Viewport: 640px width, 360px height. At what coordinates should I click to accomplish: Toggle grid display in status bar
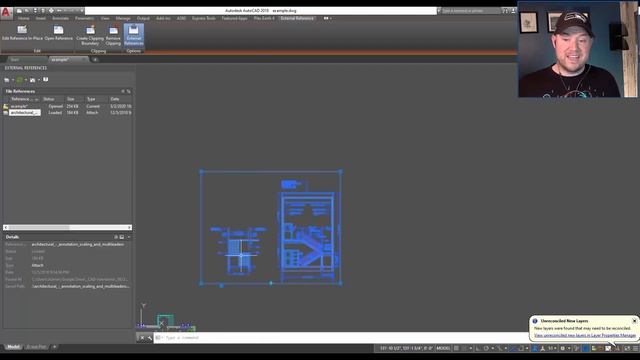tap(456, 348)
